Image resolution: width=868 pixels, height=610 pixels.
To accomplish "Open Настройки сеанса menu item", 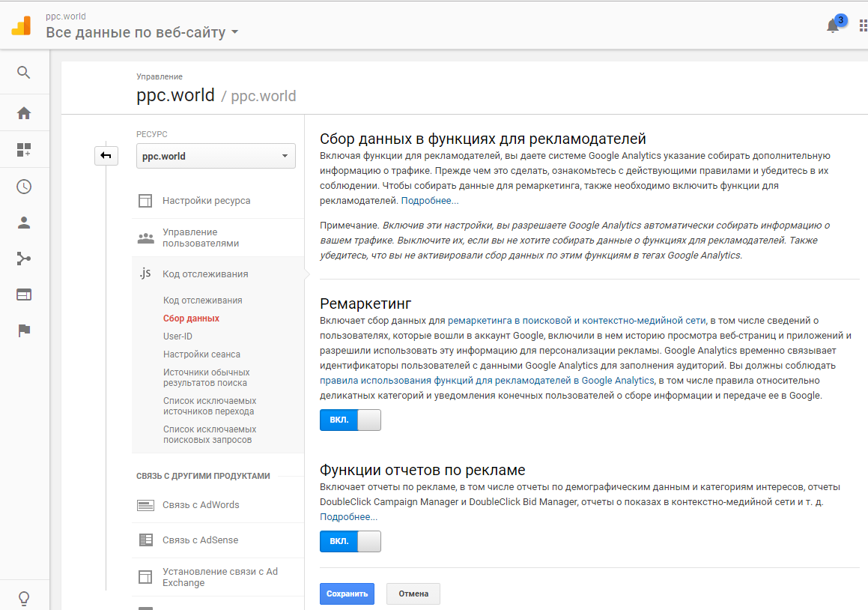I will point(201,354).
